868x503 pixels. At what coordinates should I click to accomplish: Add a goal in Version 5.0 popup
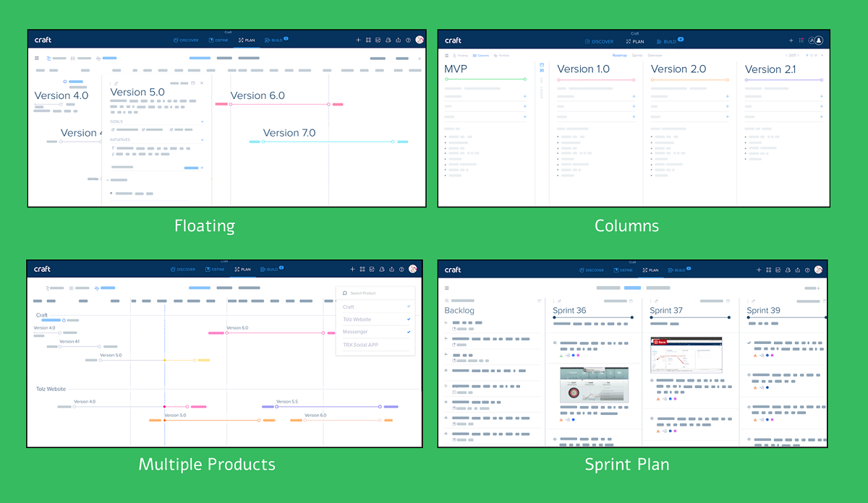click(202, 121)
